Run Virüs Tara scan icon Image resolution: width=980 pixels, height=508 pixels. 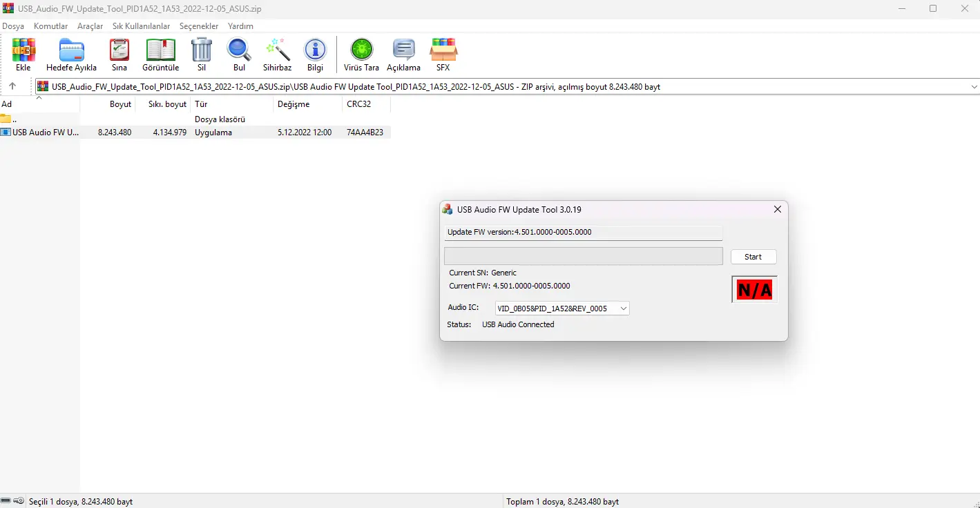click(362, 50)
